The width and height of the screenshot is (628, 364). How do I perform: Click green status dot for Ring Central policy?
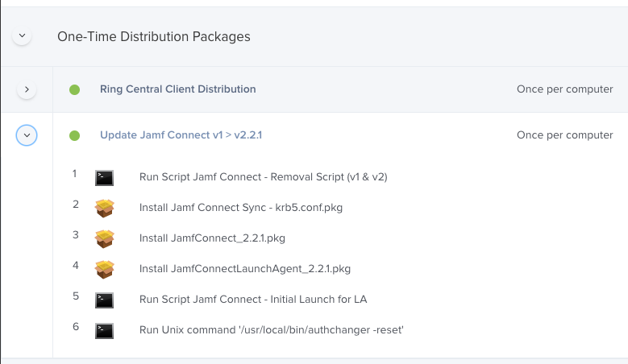point(74,89)
